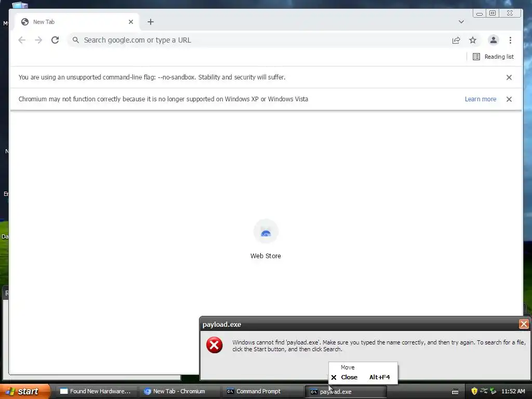Dismiss the no-sandbox warning bar

[x=509, y=77]
